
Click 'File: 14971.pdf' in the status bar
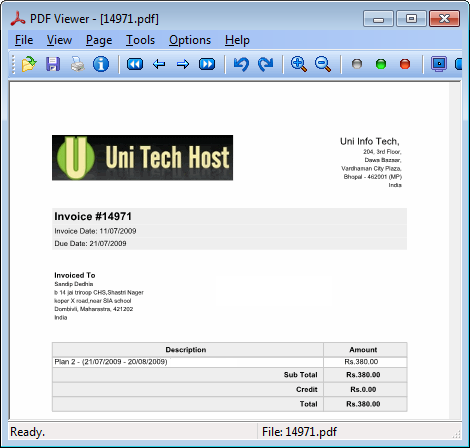(299, 432)
